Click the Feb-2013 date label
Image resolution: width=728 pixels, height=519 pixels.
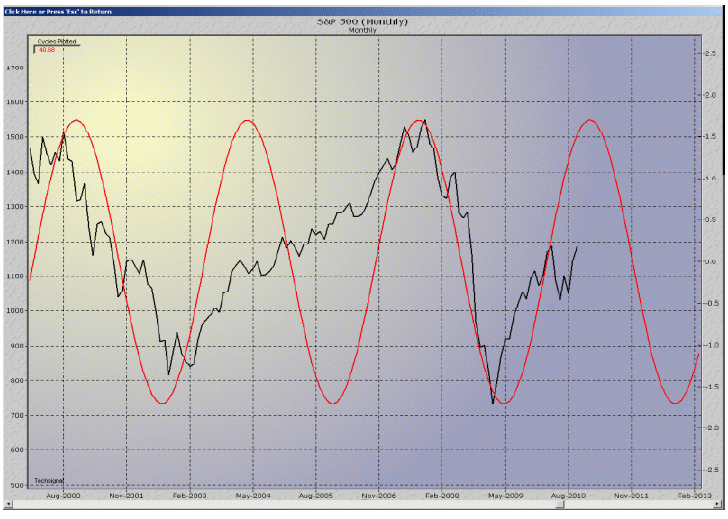(x=694, y=494)
